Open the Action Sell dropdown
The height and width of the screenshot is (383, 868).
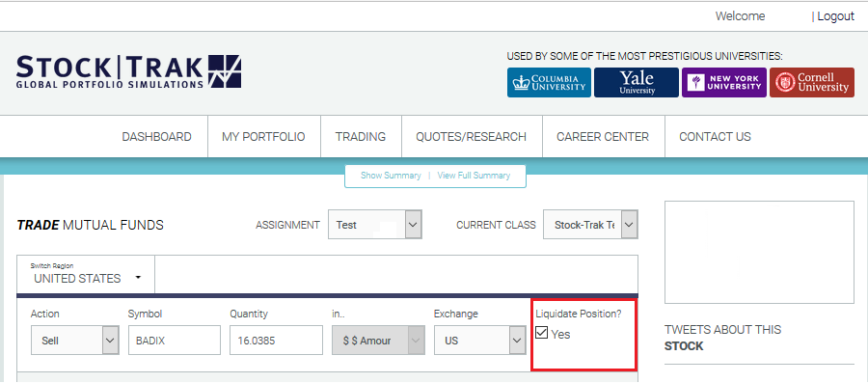(x=74, y=341)
